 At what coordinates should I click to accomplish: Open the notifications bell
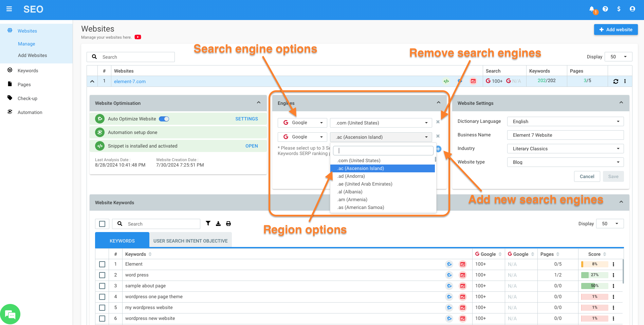(592, 9)
